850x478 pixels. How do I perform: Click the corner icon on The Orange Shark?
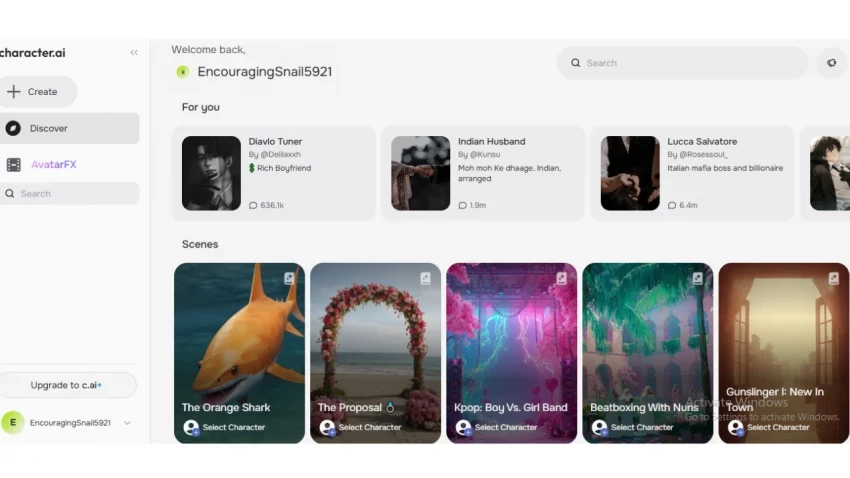289,279
